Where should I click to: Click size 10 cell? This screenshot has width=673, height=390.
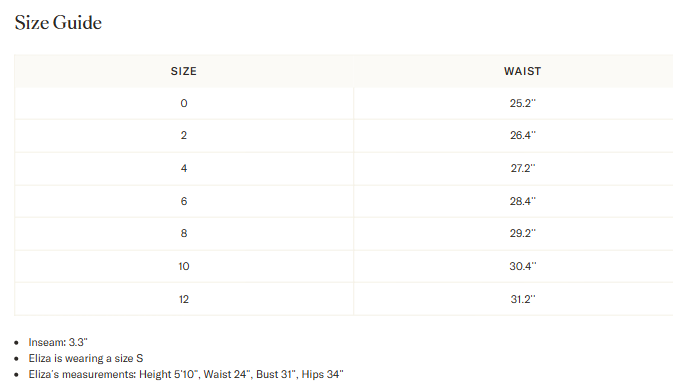184,266
